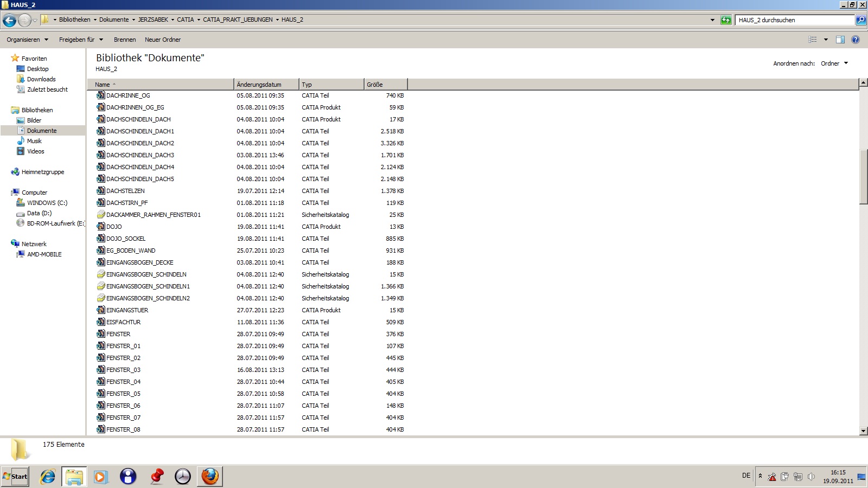868x488 pixels.
Task: Open the Freigeben für menu
Action: click(81, 40)
